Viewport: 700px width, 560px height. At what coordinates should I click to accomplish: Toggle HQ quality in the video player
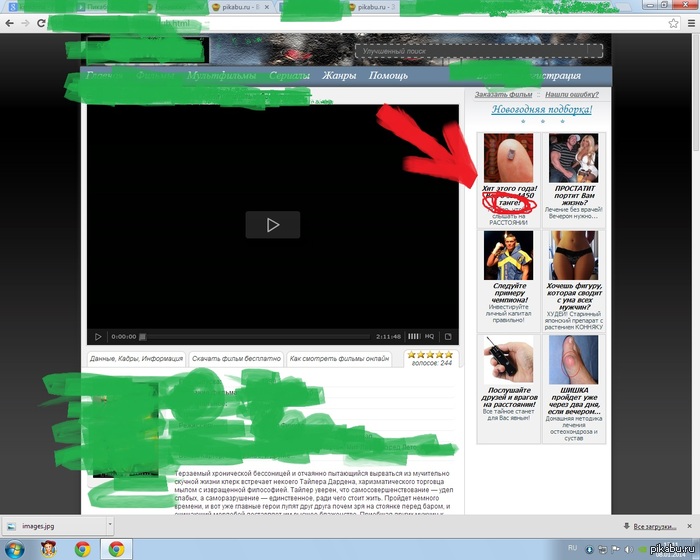click(430, 337)
